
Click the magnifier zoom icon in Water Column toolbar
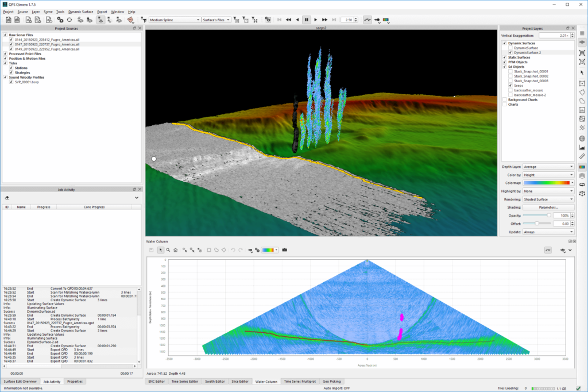(x=168, y=250)
